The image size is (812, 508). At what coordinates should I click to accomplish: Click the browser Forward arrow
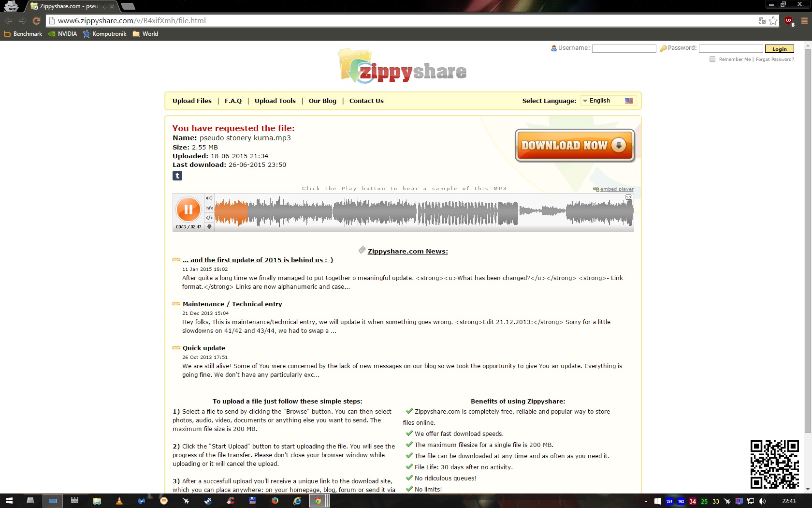pos(22,21)
